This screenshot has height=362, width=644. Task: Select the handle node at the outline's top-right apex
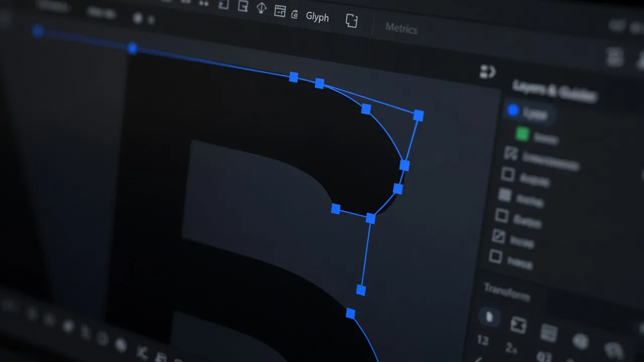point(419,116)
